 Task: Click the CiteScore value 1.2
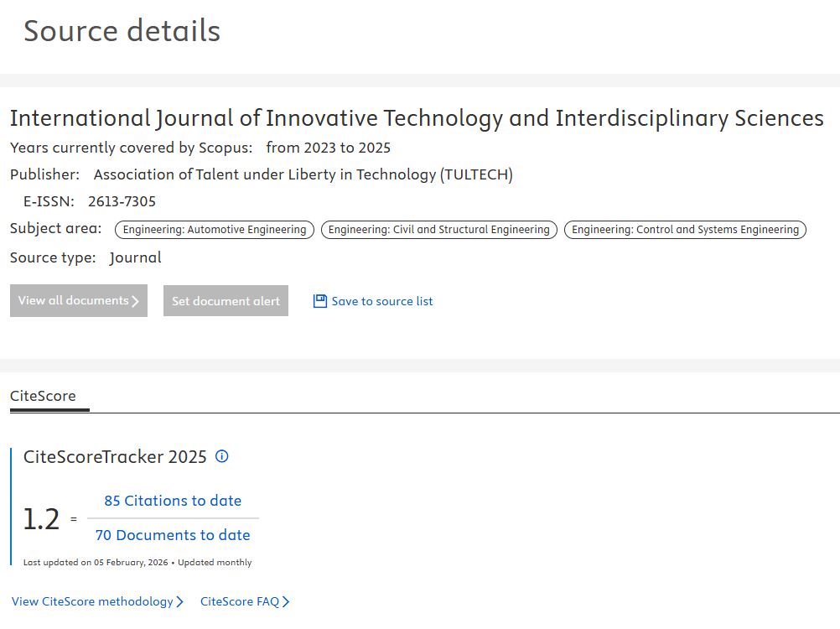click(41, 519)
